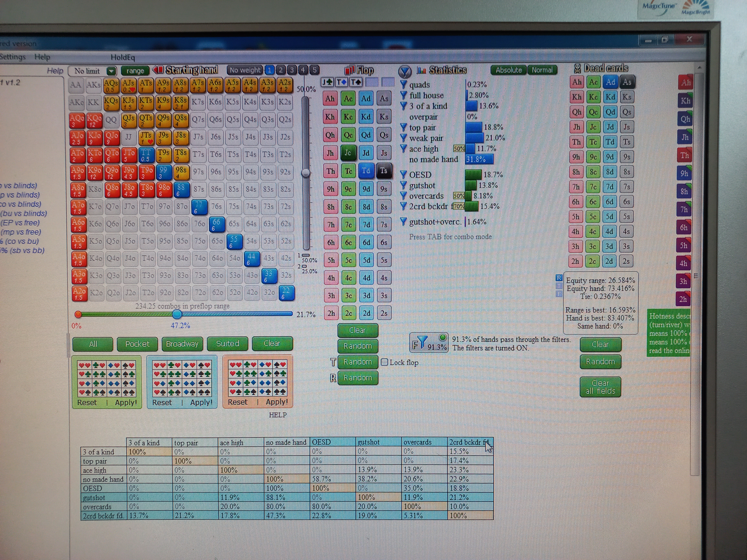The height and width of the screenshot is (560, 747).
Task: Select the KK starting hand cell
Action: [x=94, y=102]
